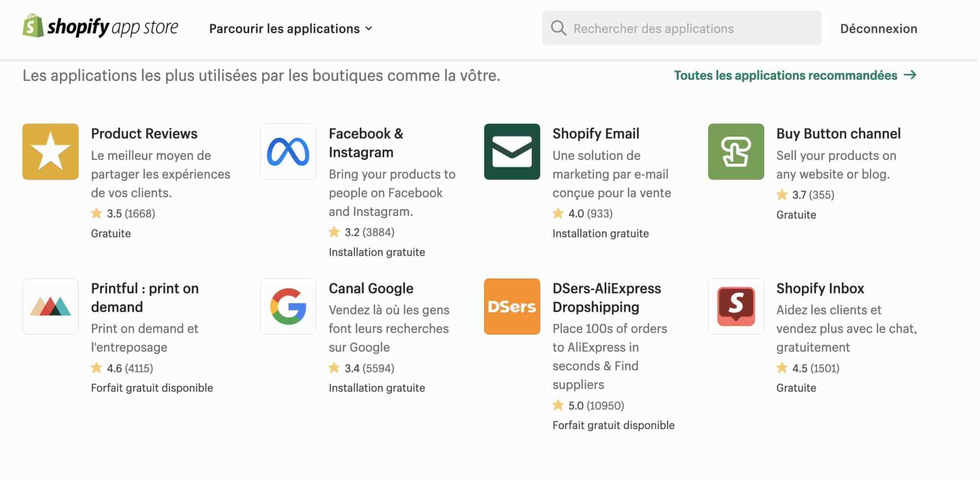The width and height of the screenshot is (980, 480).
Task: Click the Parcourir les applications chevron
Action: coord(368,29)
